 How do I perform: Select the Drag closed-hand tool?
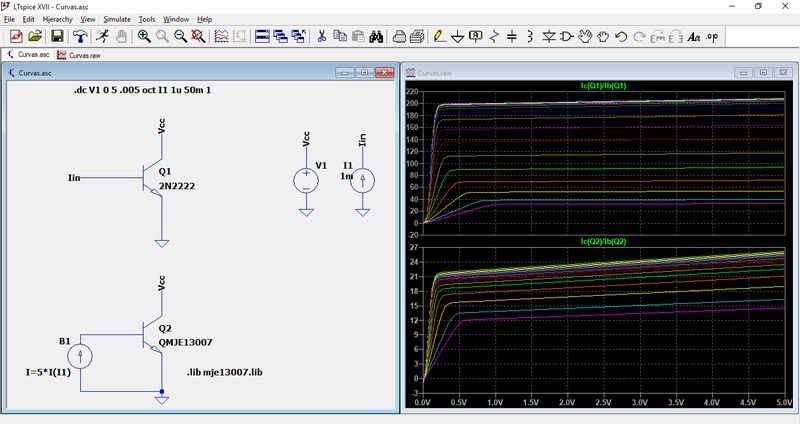pyautogui.click(x=603, y=36)
